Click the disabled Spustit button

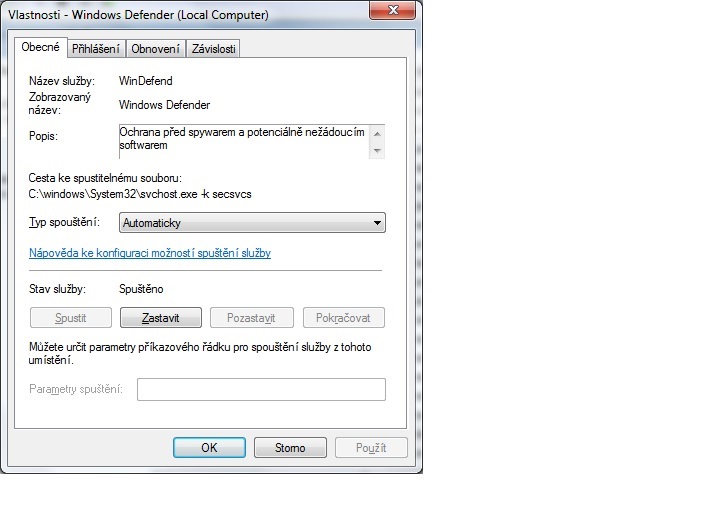coord(71,318)
